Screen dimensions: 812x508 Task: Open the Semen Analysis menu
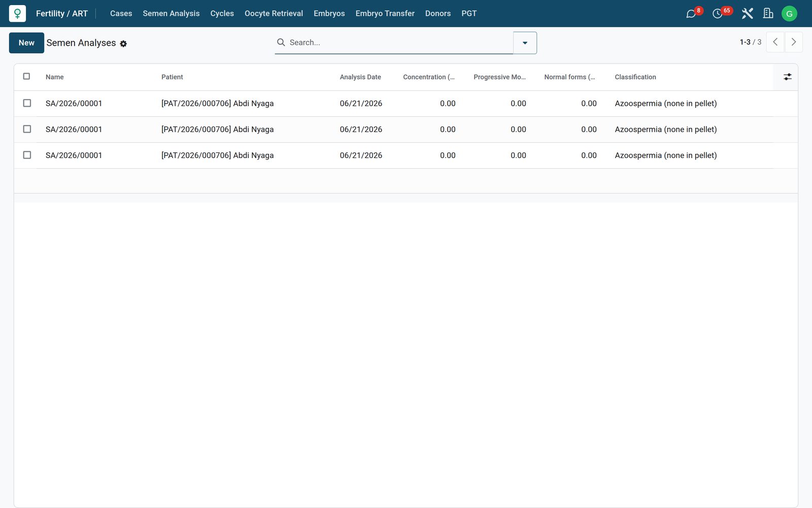click(x=171, y=14)
